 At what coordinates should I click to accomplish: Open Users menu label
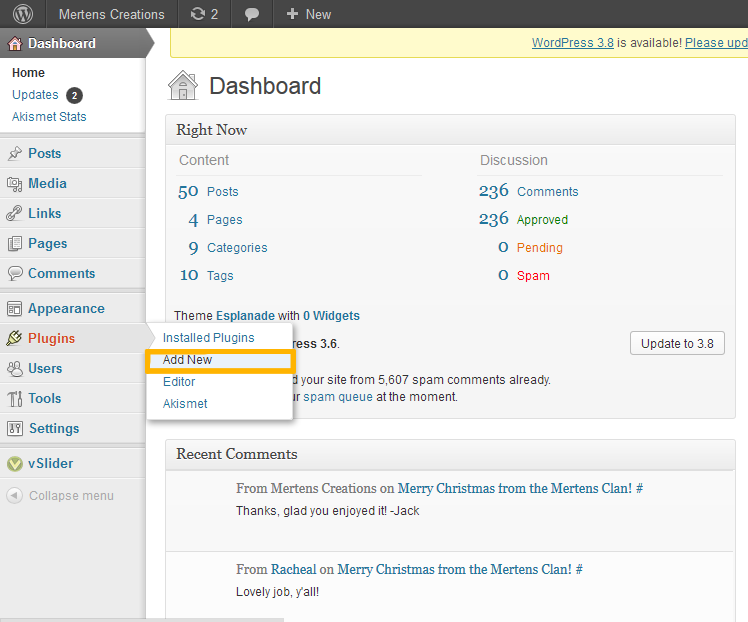pyautogui.click(x=45, y=368)
